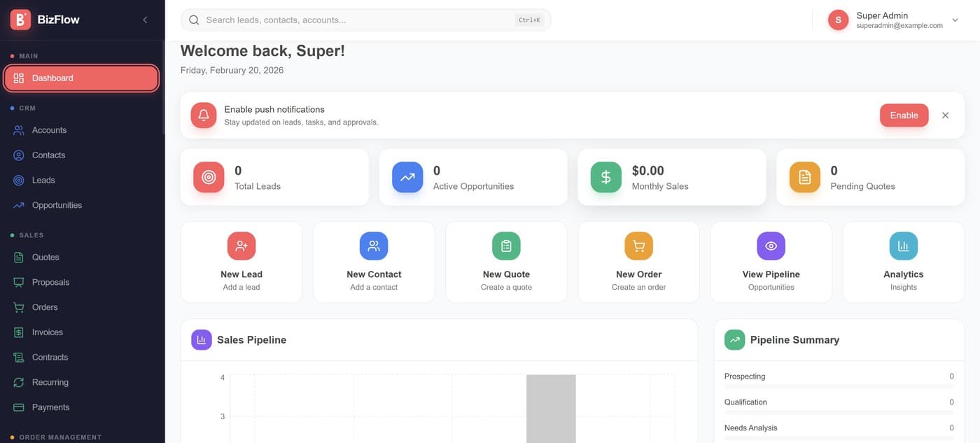The width and height of the screenshot is (980, 443).
Task: Select the Opportunities trending icon
Action: 18,205
